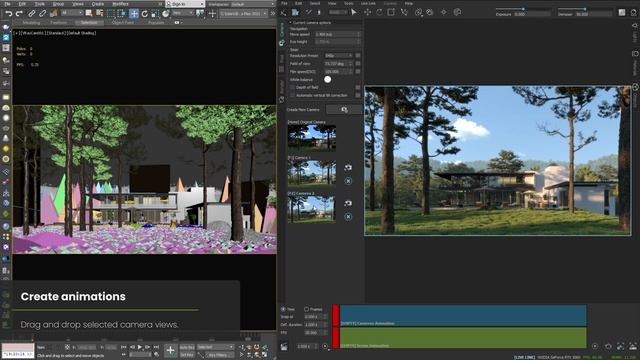640x360 pixels.
Task: Click the crosshair pivot icon in 3ds Max toolbar
Action: point(212,13)
